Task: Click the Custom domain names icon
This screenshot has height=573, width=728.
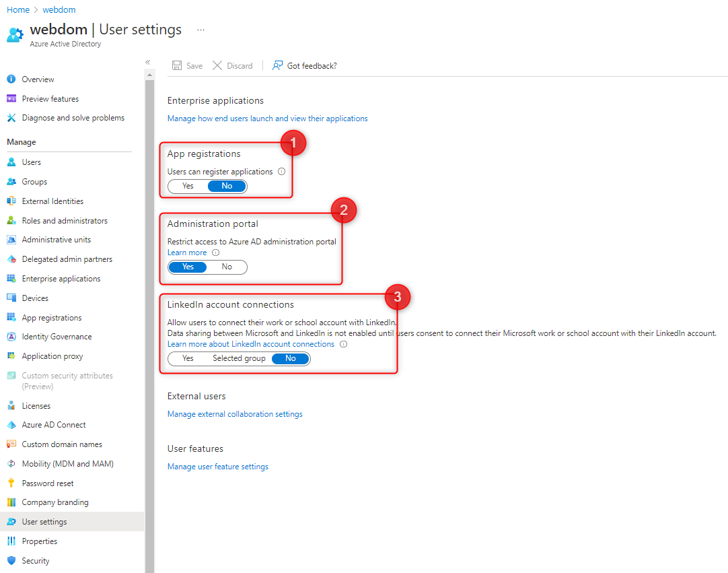Action: [11, 444]
